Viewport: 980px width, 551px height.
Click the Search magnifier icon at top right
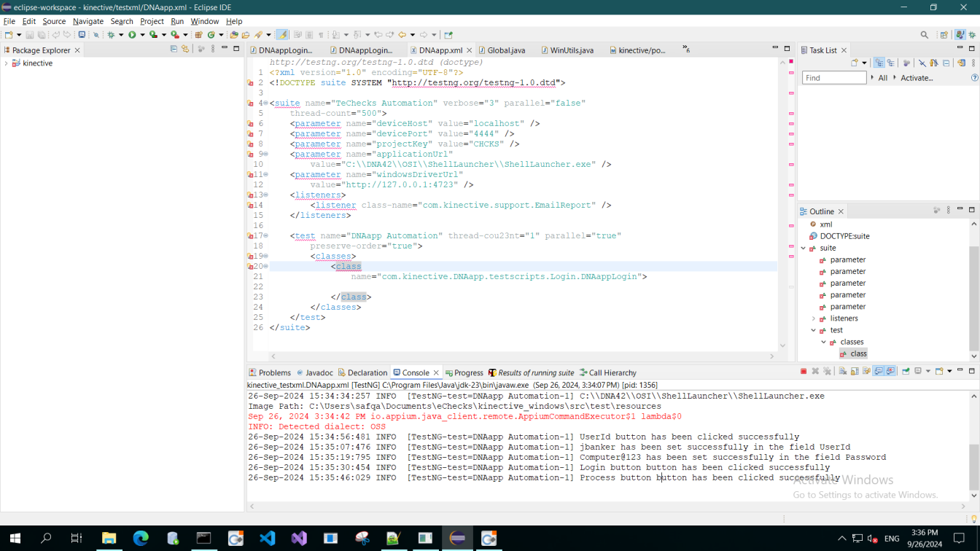[x=924, y=34]
